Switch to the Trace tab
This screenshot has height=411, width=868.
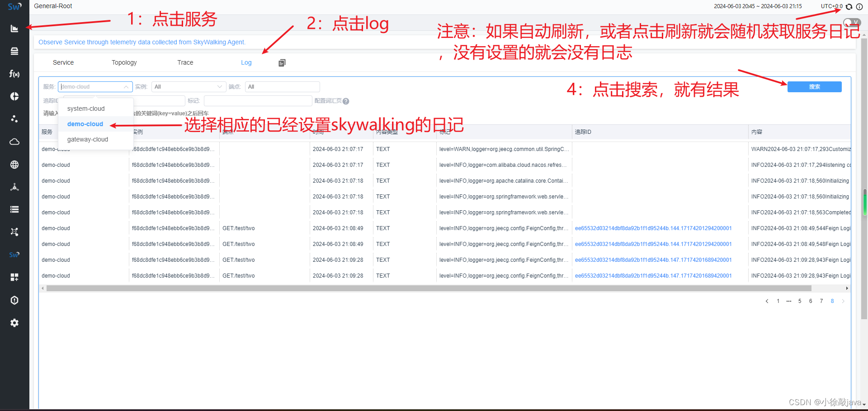coord(185,62)
